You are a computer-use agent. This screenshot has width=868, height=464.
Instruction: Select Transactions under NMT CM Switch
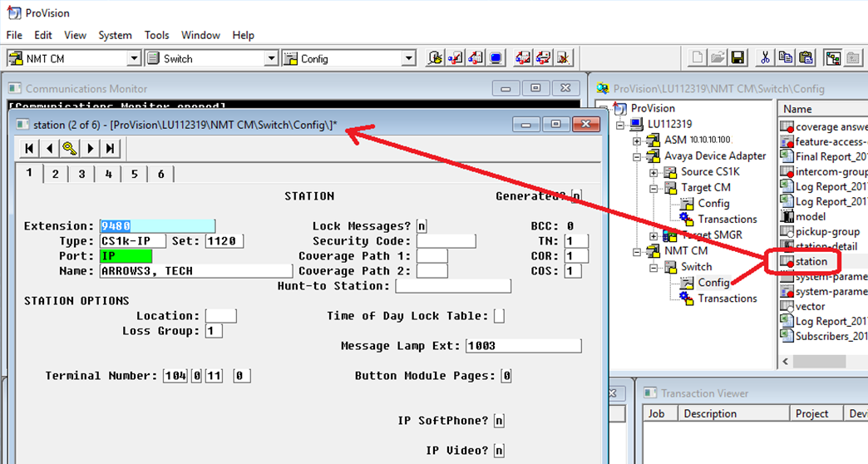[727, 299]
